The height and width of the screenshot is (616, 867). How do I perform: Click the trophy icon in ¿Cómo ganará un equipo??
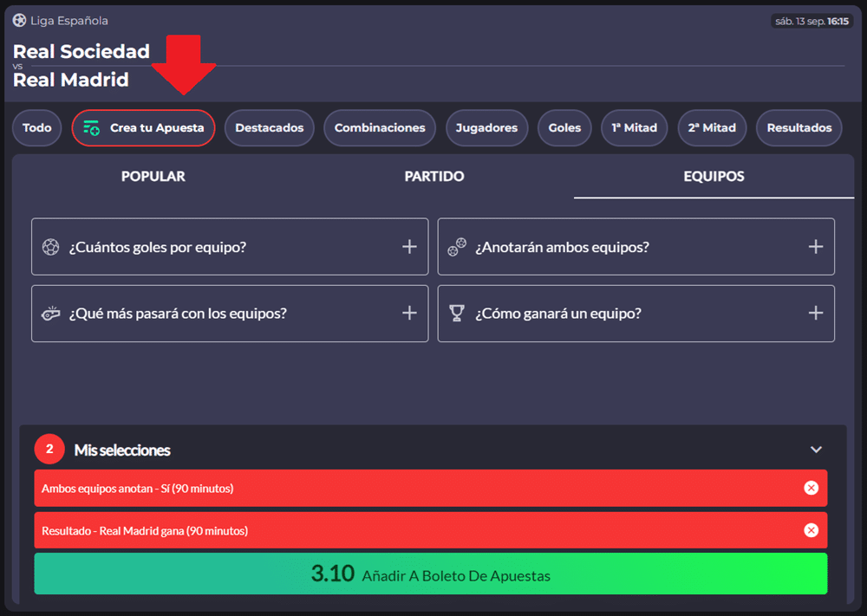click(x=457, y=314)
